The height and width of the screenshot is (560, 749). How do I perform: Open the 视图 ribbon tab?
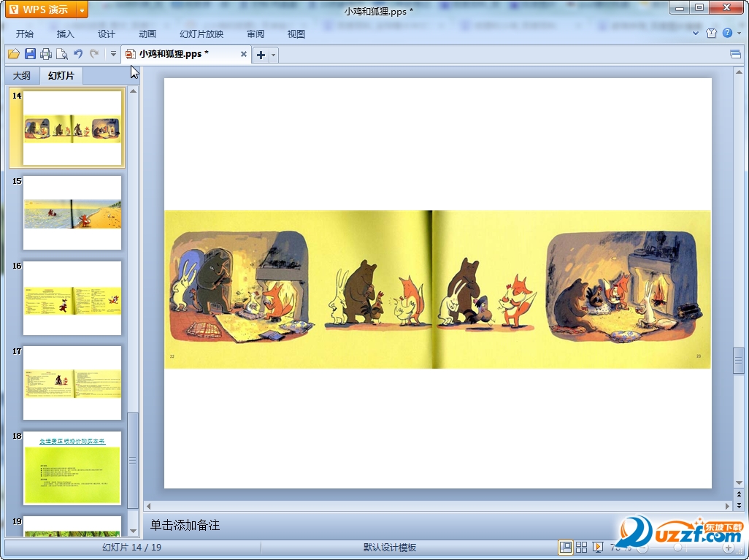click(x=296, y=34)
